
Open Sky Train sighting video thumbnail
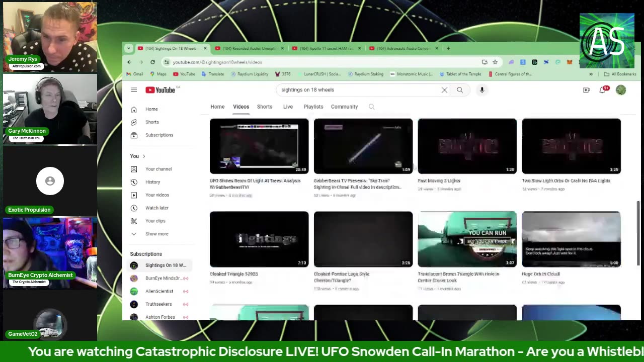[363, 146]
